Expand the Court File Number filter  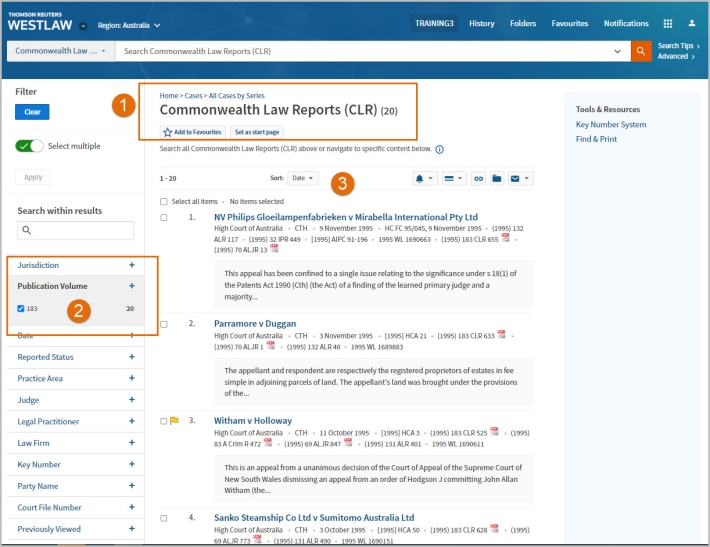132,507
